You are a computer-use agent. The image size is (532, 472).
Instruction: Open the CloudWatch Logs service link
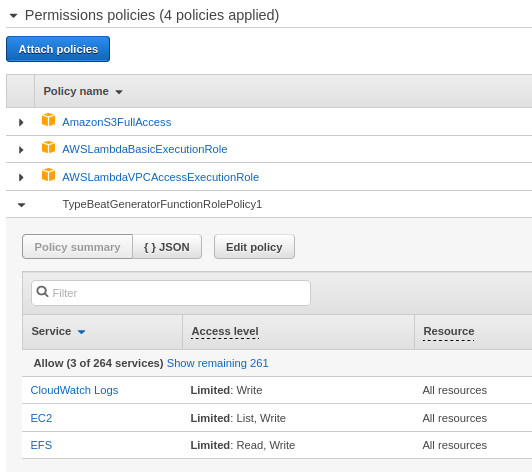tap(74, 390)
